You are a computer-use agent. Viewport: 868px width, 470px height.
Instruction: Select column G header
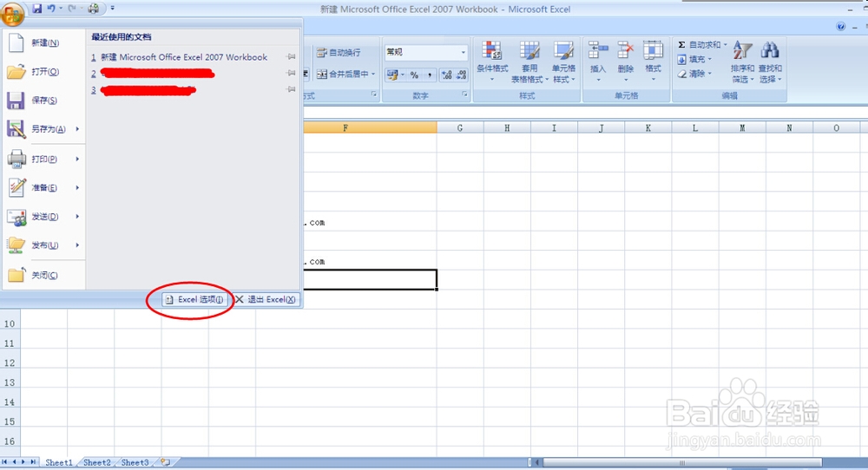tap(460, 127)
